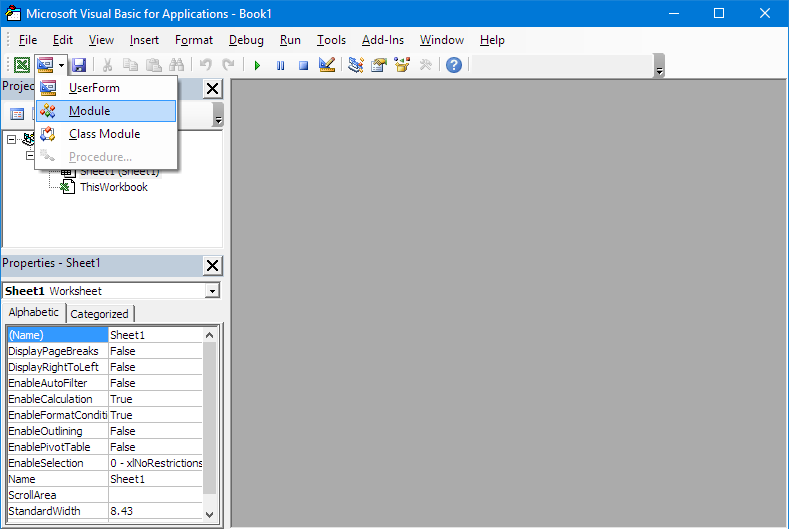Switch to Microsoft Excel view icon
This screenshot has height=529, width=789.
tap(22, 65)
